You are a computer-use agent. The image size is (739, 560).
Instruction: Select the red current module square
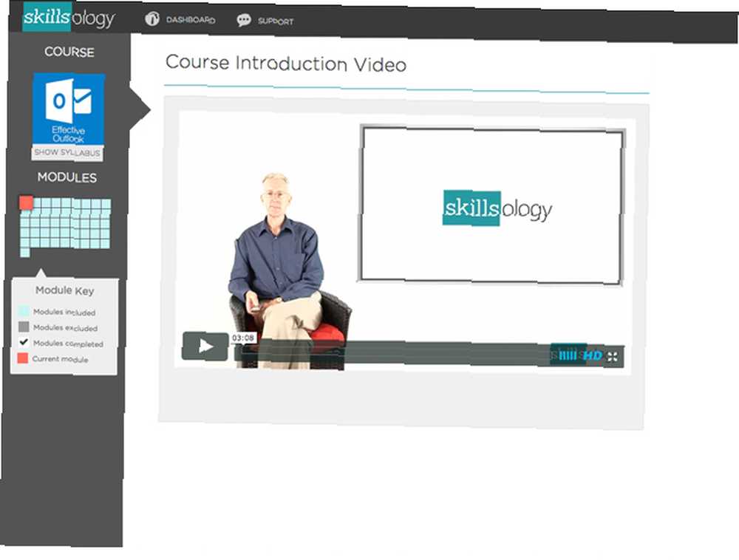tap(26, 202)
